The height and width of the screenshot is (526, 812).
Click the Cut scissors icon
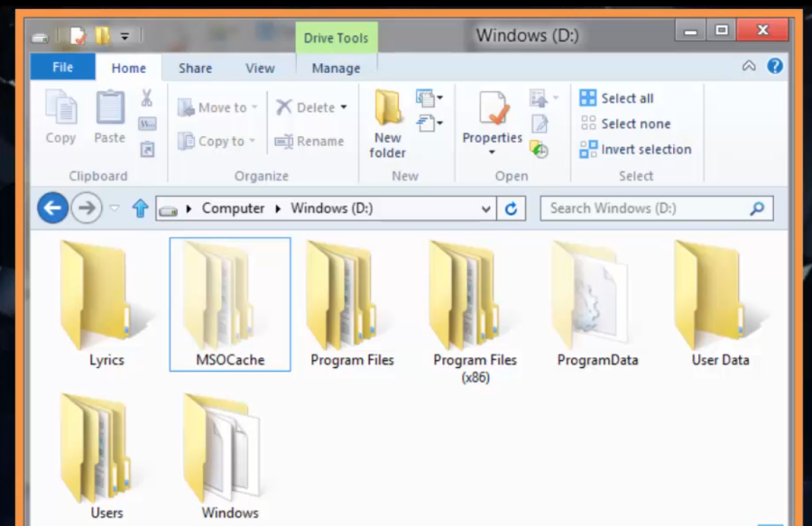[x=146, y=97]
